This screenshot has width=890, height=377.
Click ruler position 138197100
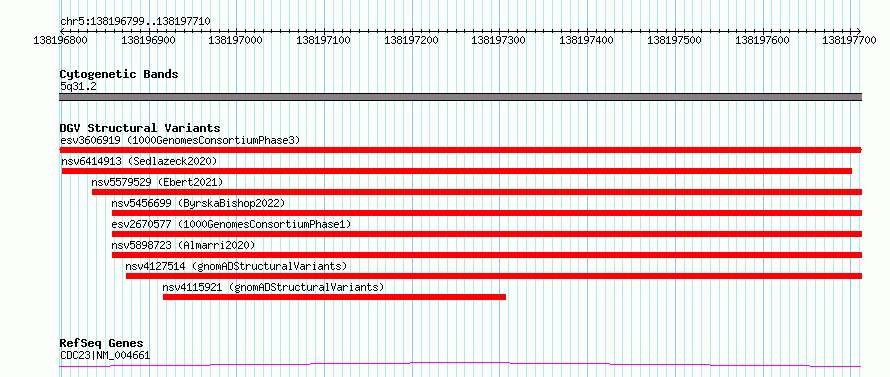[x=324, y=40]
